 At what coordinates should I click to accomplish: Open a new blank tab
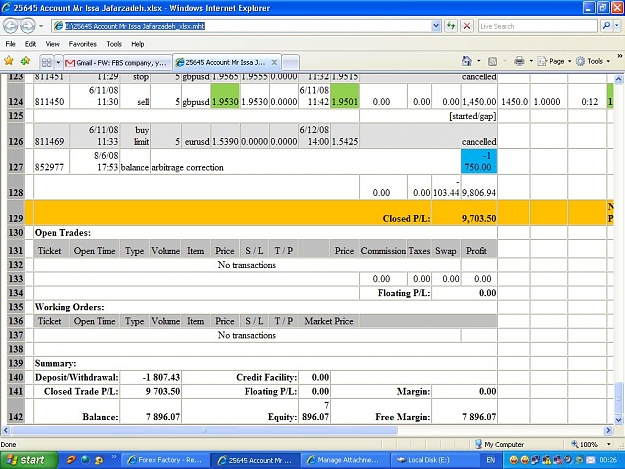point(291,63)
